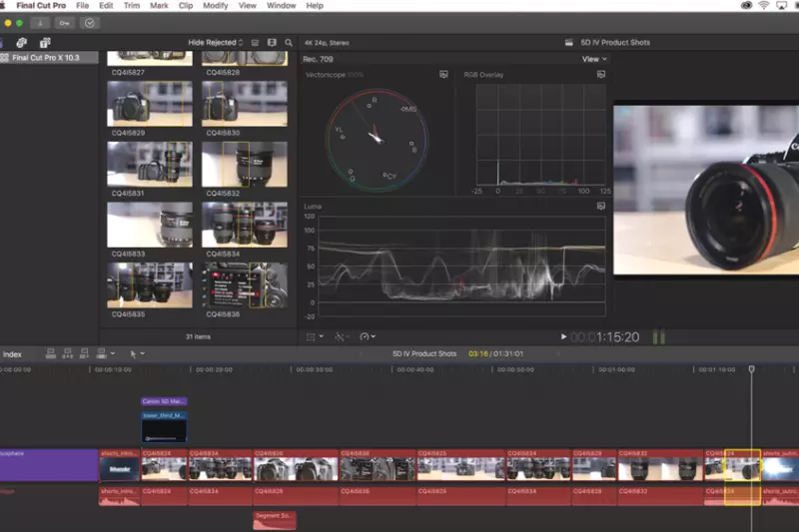Click the timeline playhead marker on the ruler
The width and height of the screenshot is (799, 532).
point(752,368)
